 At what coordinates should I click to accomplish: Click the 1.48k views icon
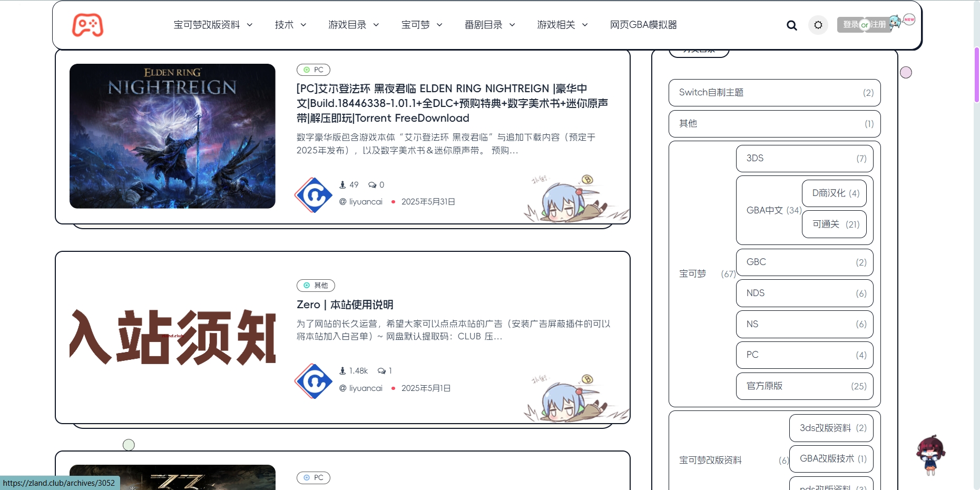coord(342,371)
